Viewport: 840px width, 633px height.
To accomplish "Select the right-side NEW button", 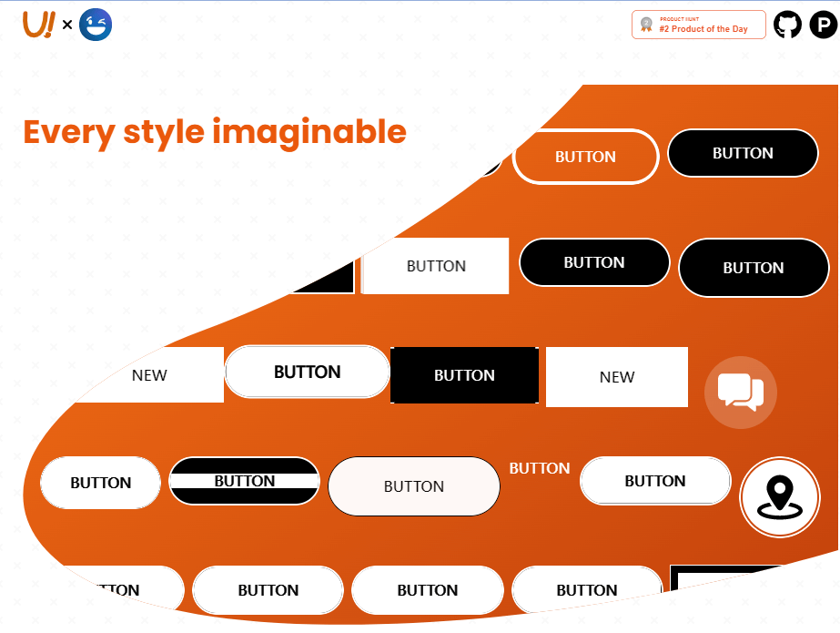I will (x=616, y=376).
